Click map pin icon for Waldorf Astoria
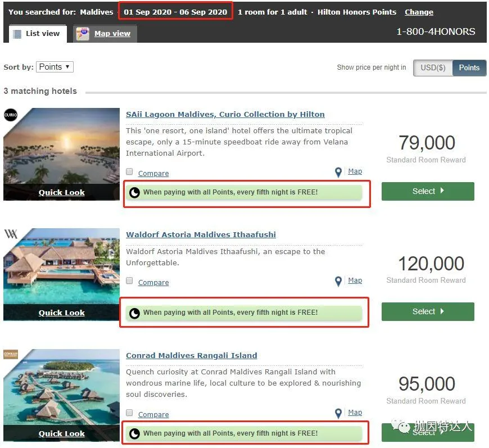The height and width of the screenshot is (448, 489). pos(338,282)
